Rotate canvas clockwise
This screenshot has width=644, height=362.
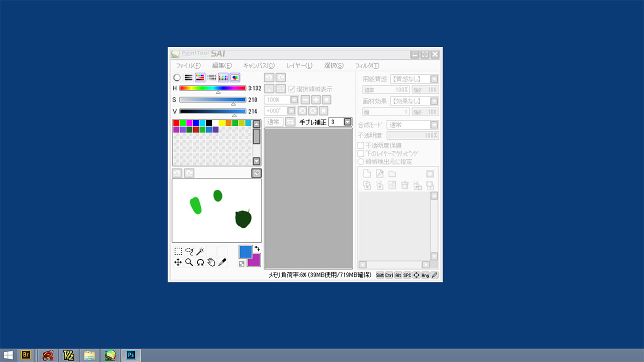coord(313,111)
